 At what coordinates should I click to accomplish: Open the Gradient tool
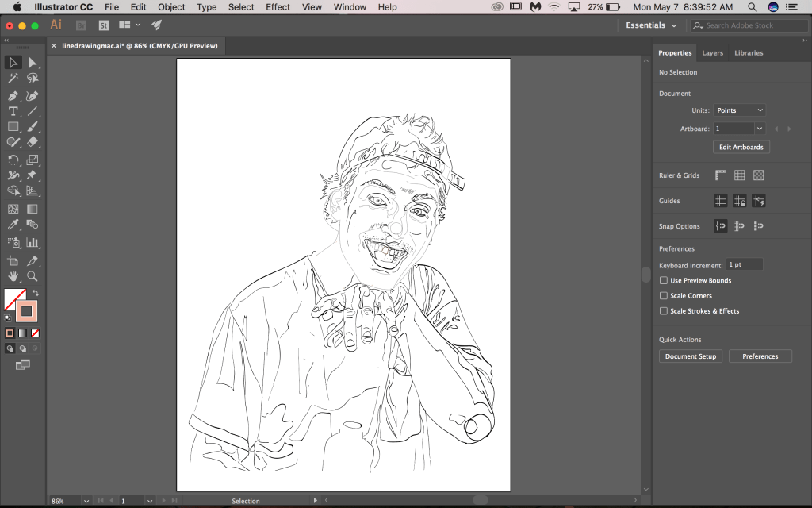33,209
